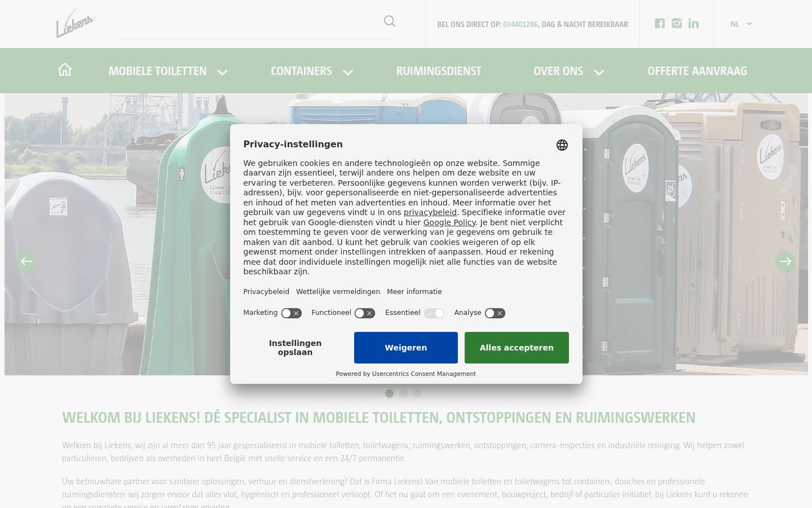The height and width of the screenshot is (508, 812).
Task: Open the Containers menu item
Action: tap(301, 71)
